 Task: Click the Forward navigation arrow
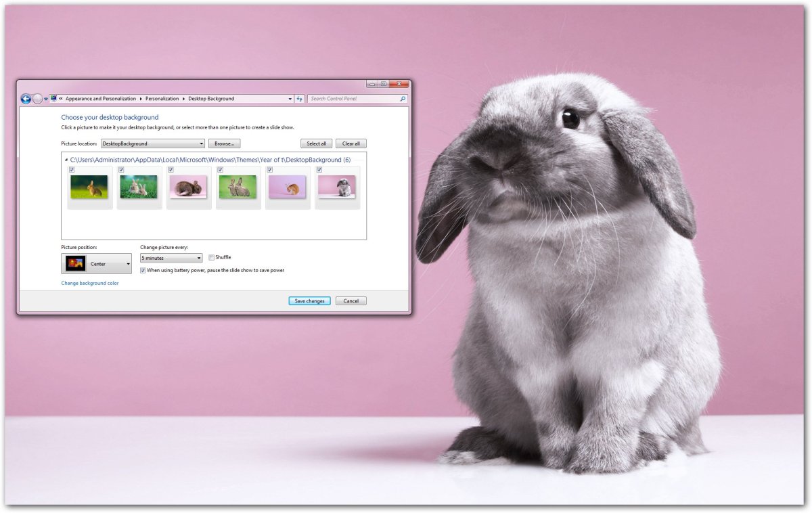(x=37, y=99)
